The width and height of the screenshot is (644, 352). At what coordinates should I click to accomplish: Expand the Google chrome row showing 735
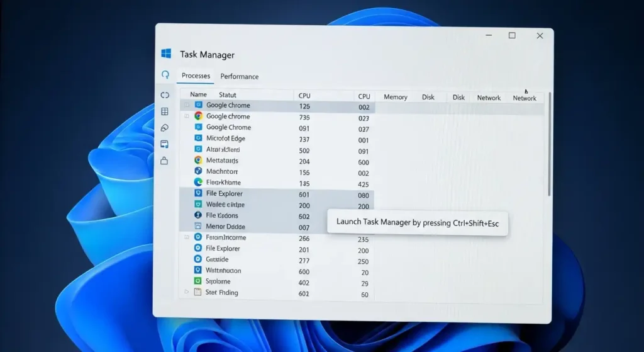point(186,116)
